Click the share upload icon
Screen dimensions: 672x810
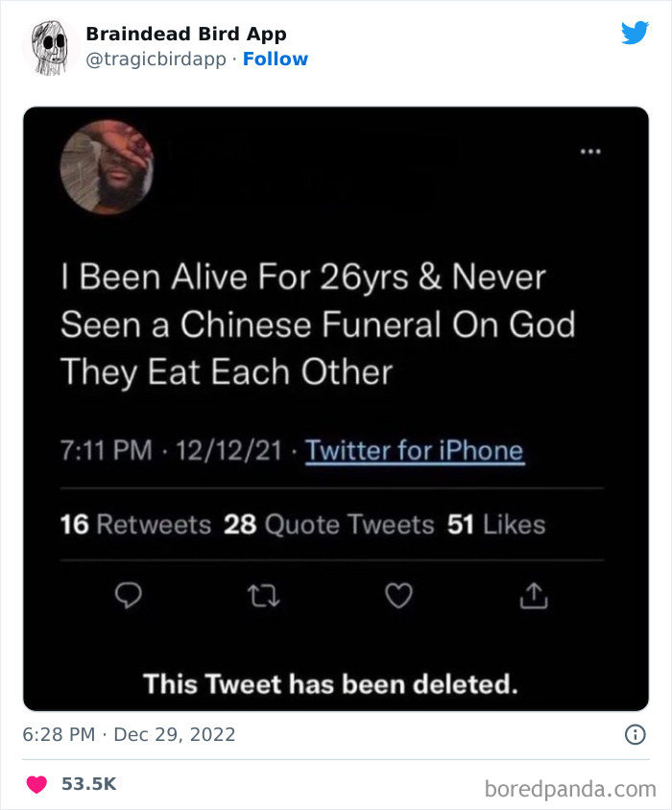click(x=533, y=596)
